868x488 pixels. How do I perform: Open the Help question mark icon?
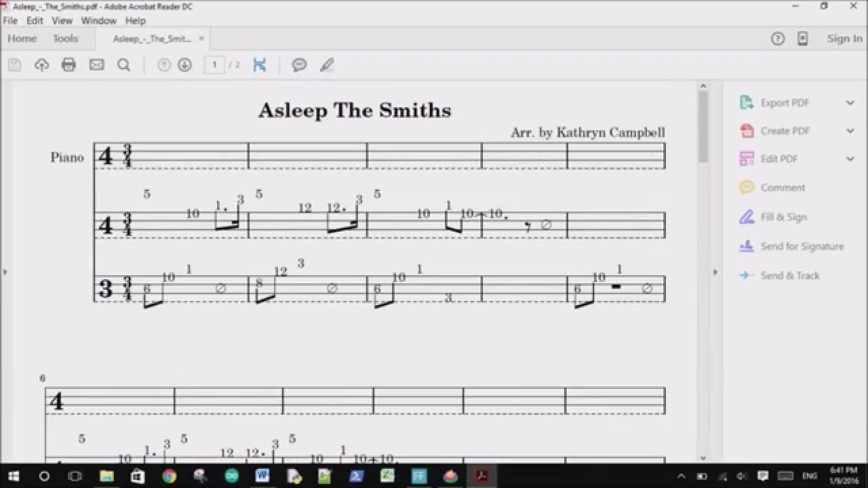(x=778, y=39)
